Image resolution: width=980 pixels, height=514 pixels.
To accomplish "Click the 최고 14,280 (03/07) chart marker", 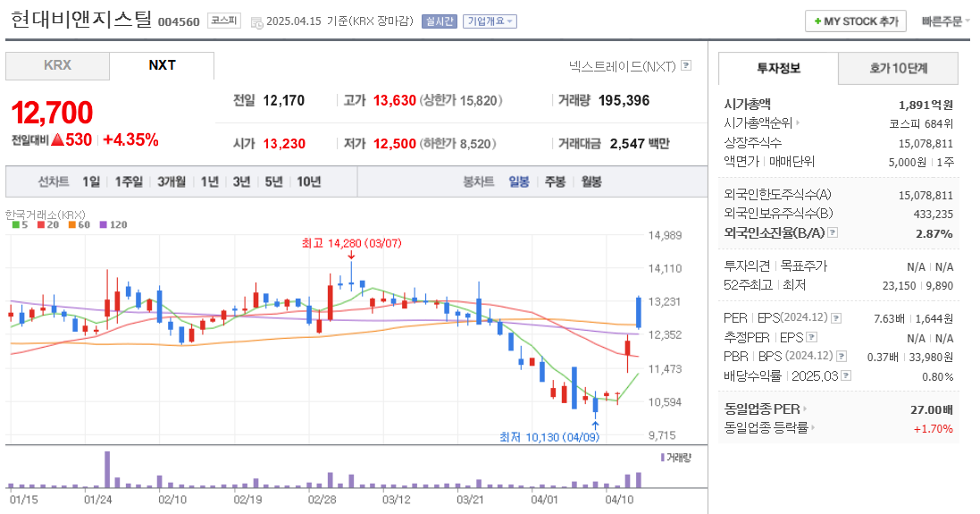I will click(x=351, y=243).
